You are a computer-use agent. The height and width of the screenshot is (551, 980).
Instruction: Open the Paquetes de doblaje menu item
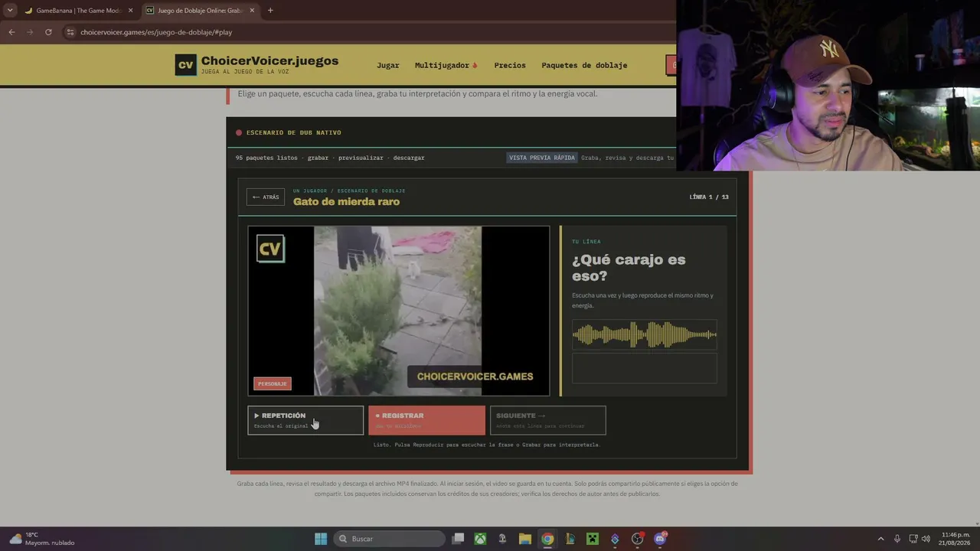point(584,65)
